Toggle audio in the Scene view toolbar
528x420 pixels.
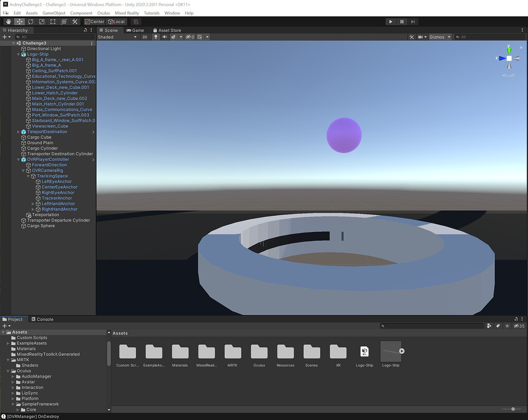pyautogui.click(x=164, y=37)
